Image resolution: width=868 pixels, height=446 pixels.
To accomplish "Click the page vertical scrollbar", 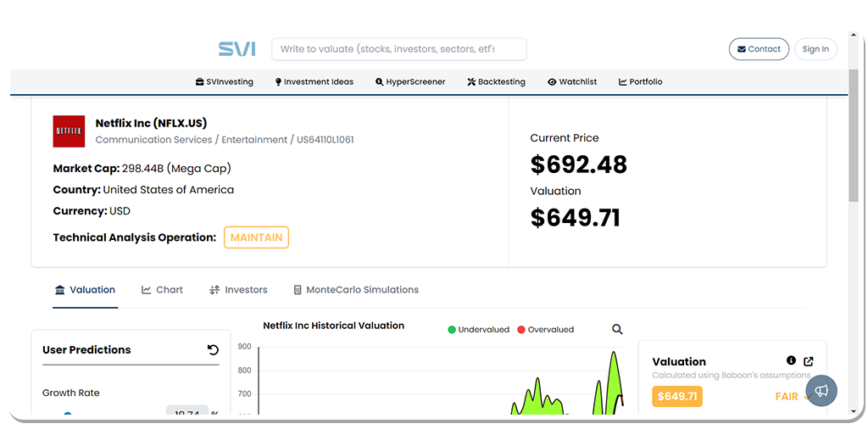I will point(854,136).
